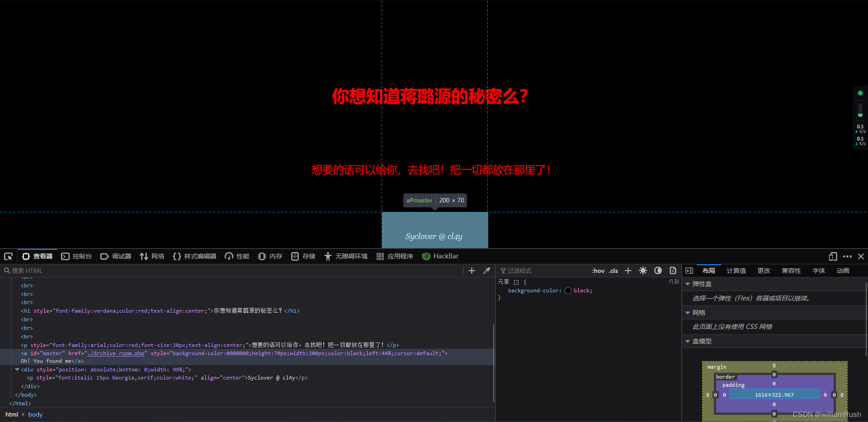Click element selector highlighter icon
Image resolution: width=868 pixels, height=422 pixels.
point(516,282)
